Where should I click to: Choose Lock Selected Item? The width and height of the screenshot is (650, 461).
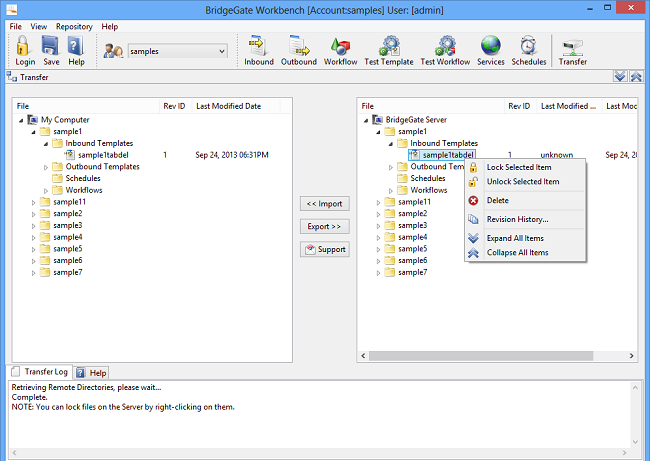525,167
